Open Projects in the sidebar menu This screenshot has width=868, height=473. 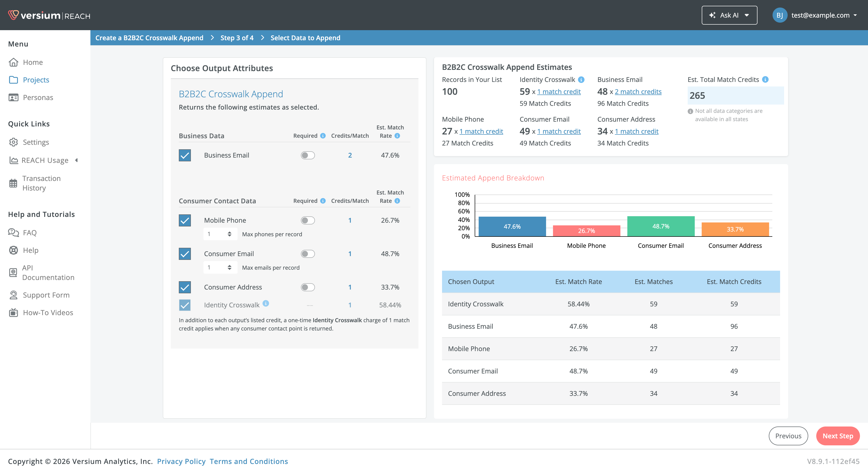coord(36,80)
